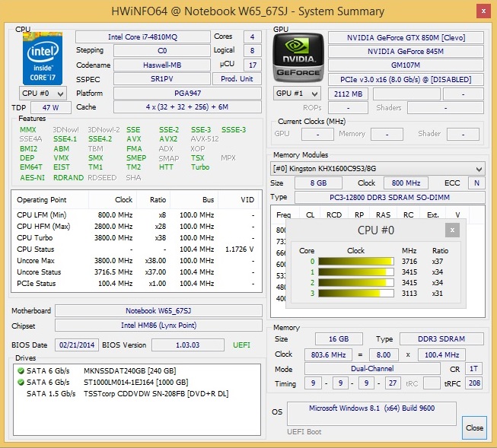
Task: Click the memory Type DDR3 SDRAM field
Action: coord(441,339)
